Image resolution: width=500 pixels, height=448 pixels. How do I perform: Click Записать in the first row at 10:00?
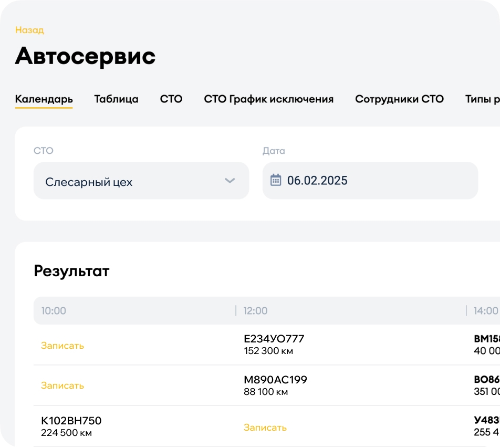[x=62, y=346]
